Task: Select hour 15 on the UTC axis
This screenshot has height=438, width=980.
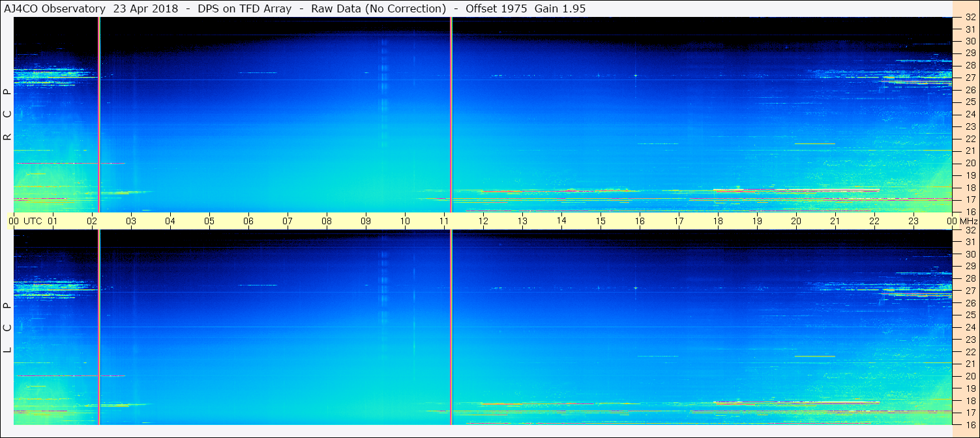Action: click(601, 221)
